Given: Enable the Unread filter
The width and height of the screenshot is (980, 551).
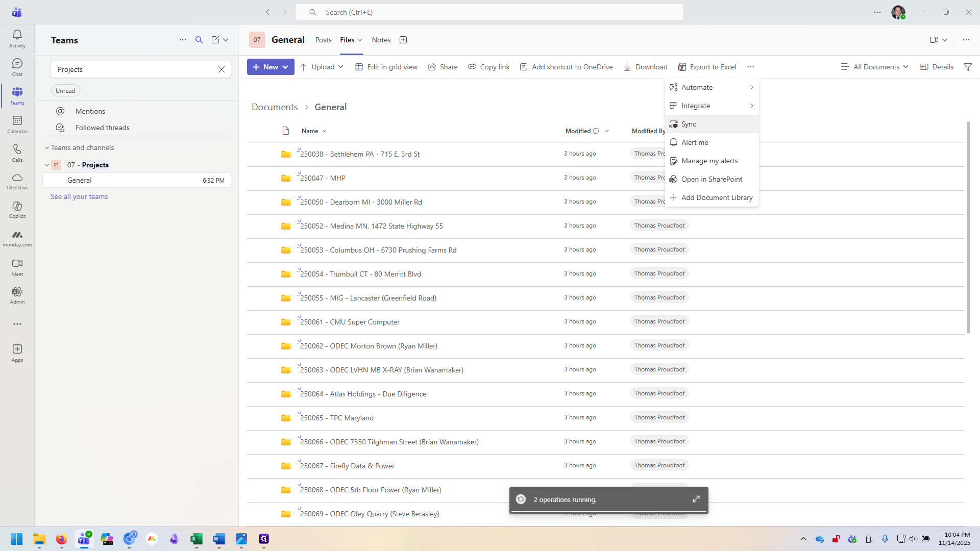Looking at the screenshot, I should click(65, 90).
